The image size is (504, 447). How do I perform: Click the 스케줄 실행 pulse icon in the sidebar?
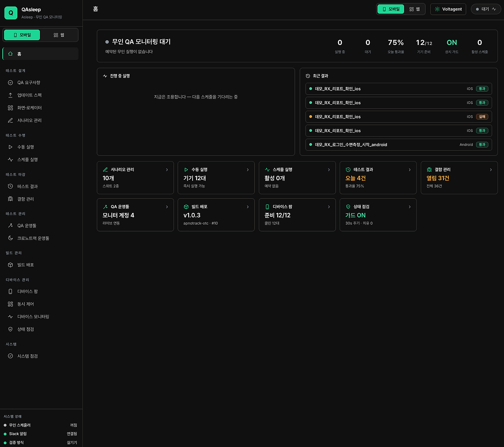(11, 160)
